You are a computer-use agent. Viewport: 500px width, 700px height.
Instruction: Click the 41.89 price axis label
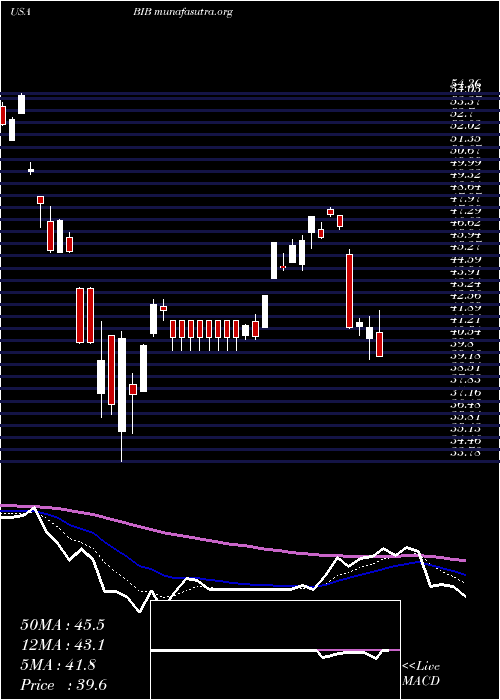(x=465, y=308)
